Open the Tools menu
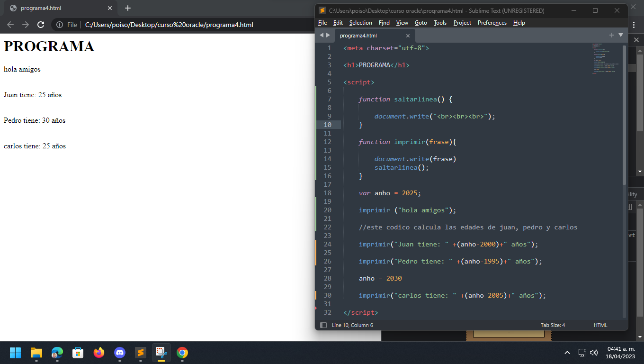The width and height of the screenshot is (644, 364). pyautogui.click(x=440, y=23)
